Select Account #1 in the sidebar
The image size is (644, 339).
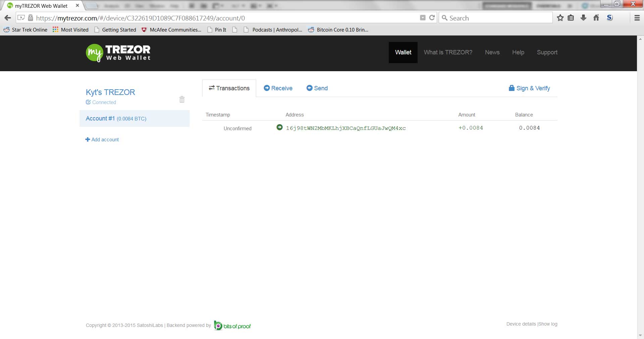pyautogui.click(x=135, y=118)
